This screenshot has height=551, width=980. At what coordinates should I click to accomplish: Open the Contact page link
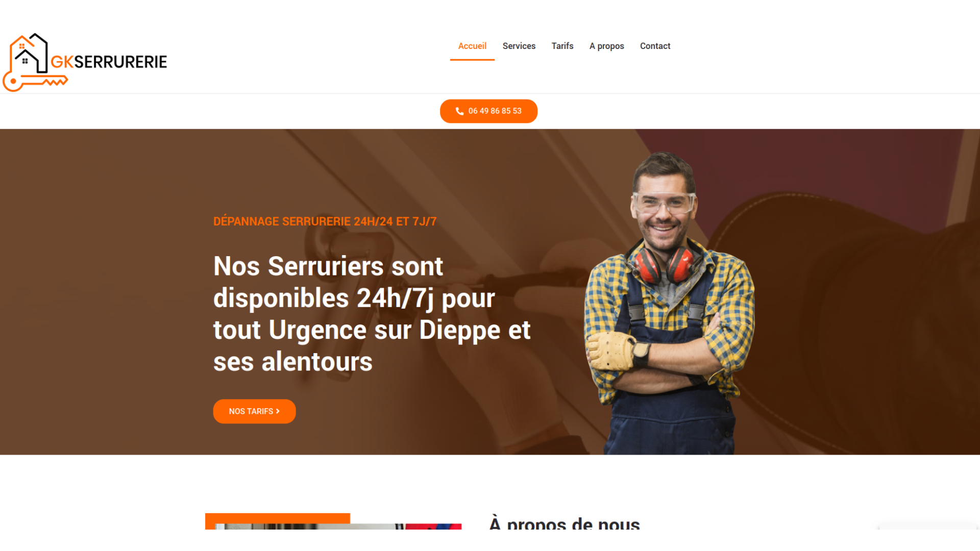click(x=655, y=46)
